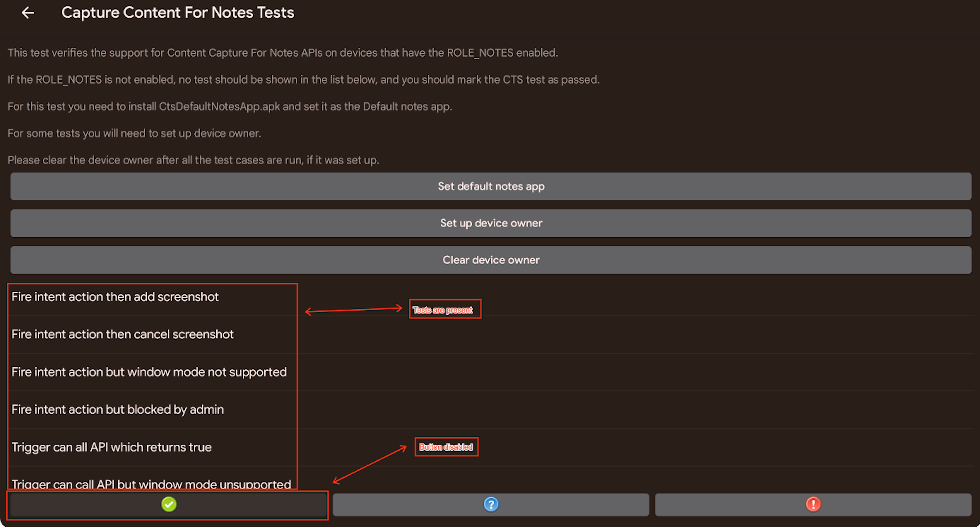Click the 'set up device owner' instruction sentence

point(134,133)
